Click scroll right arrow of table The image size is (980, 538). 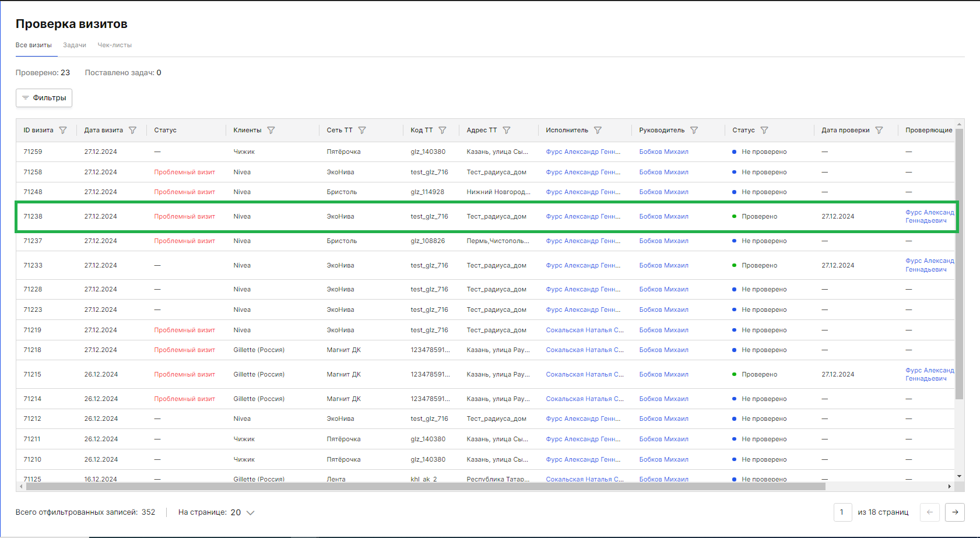click(x=950, y=486)
